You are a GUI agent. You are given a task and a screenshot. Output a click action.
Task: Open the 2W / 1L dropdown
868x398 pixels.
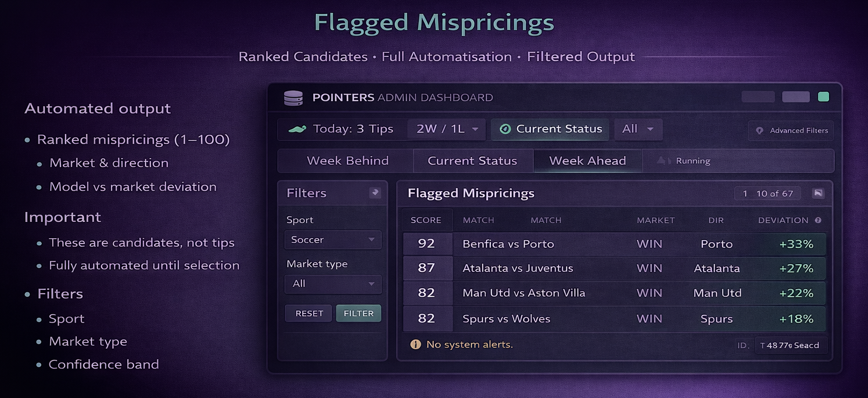[447, 129]
